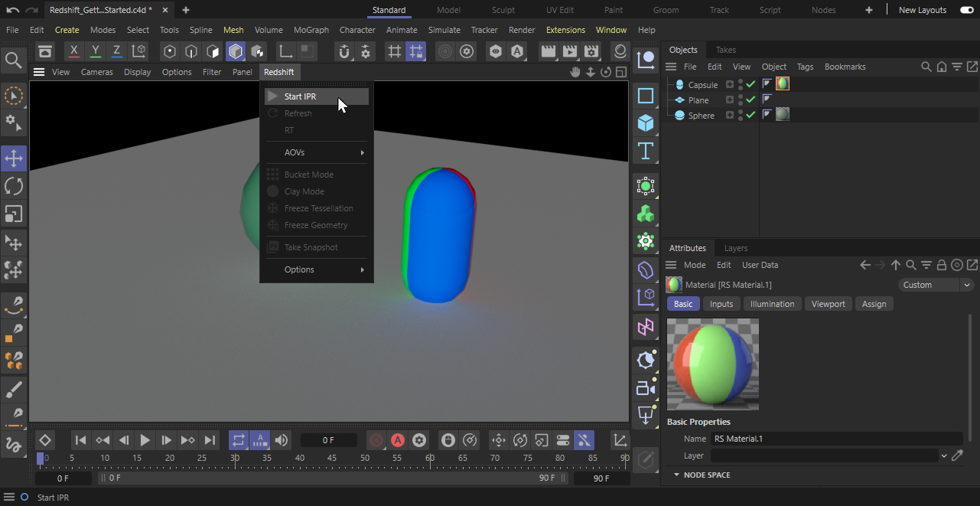Open the Takes panel tab
This screenshot has height=506, width=980.
pyautogui.click(x=725, y=50)
